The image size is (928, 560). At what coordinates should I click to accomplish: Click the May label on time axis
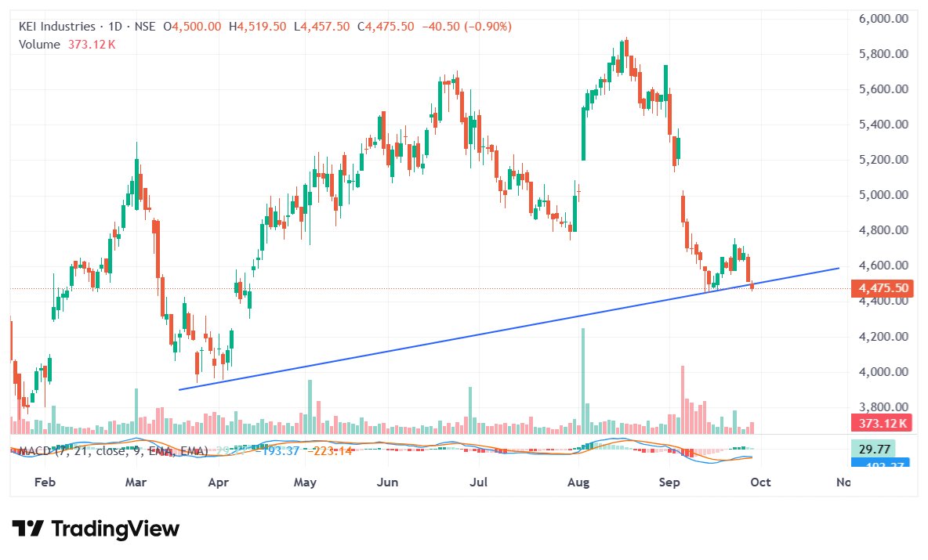[305, 482]
